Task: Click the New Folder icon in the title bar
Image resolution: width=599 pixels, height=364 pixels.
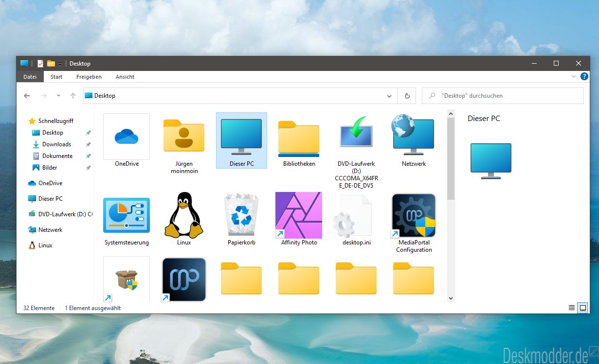Action: [x=51, y=64]
